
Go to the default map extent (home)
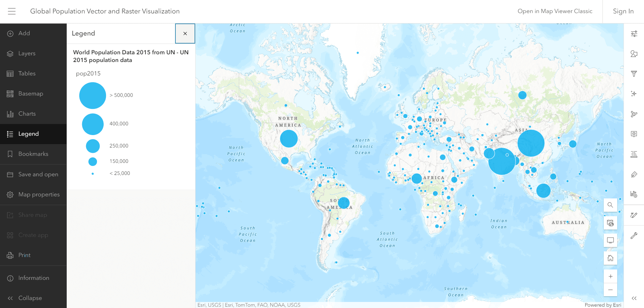pos(610,258)
